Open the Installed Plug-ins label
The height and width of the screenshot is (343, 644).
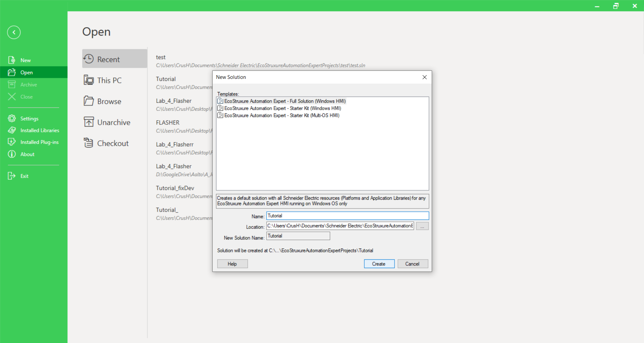point(39,142)
